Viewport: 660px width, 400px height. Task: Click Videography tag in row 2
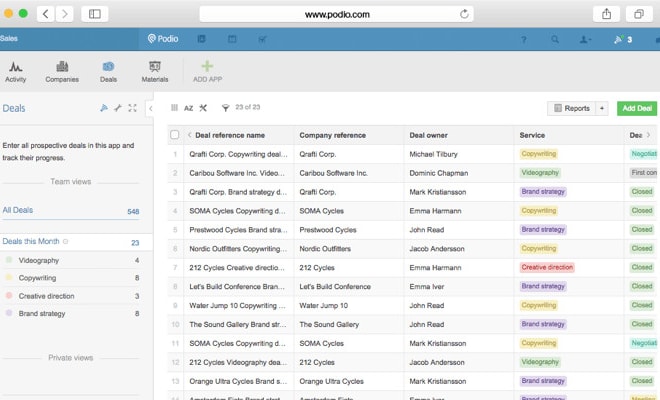pyautogui.click(x=540, y=173)
